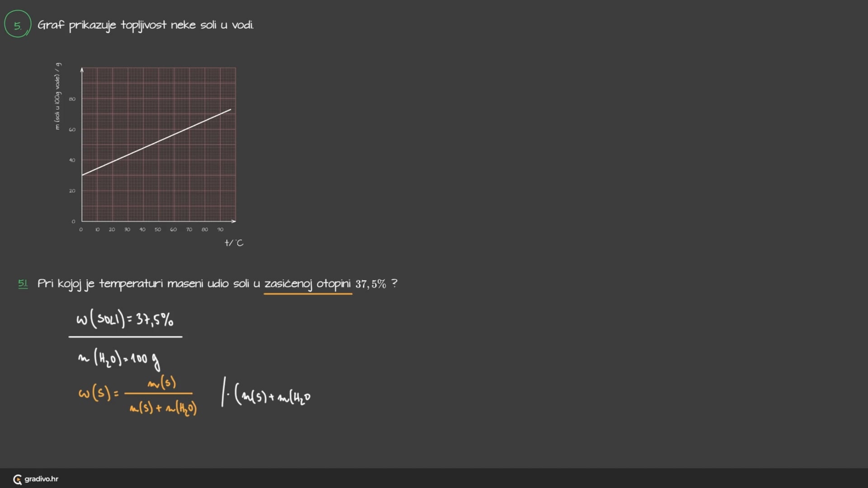Click the orange w(s) formula symbol
The image size is (868, 488).
point(94,393)
